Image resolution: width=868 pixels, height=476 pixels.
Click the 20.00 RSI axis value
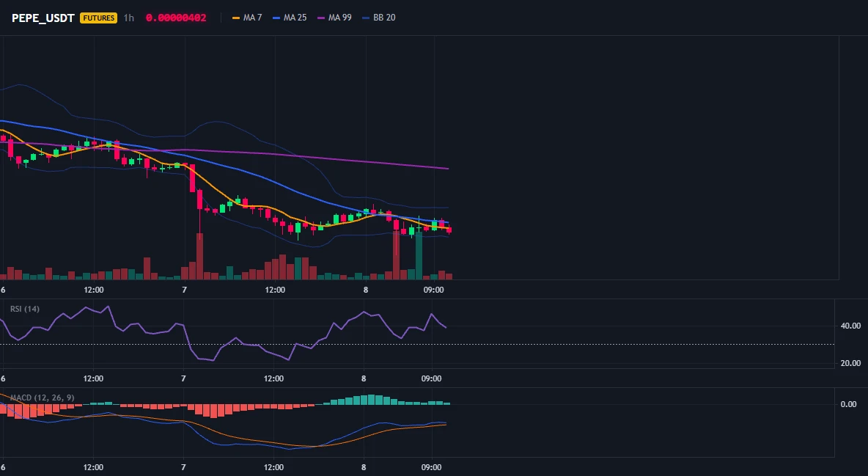point(850,363)
